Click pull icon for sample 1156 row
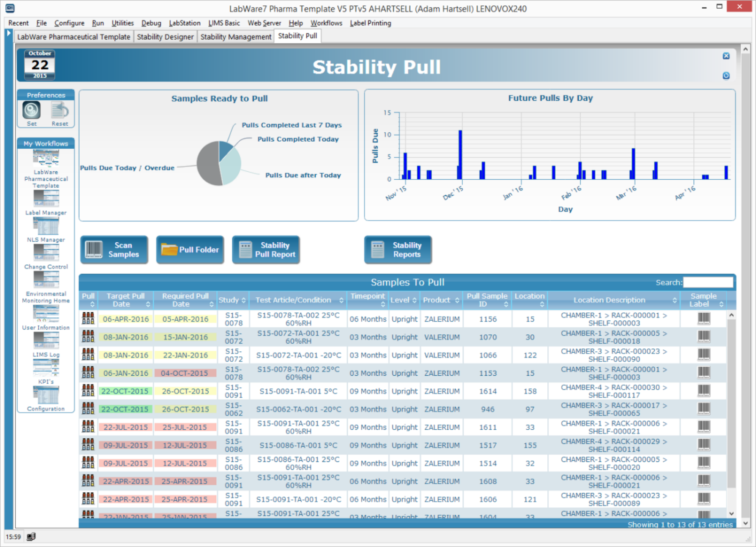 (88, 319)
